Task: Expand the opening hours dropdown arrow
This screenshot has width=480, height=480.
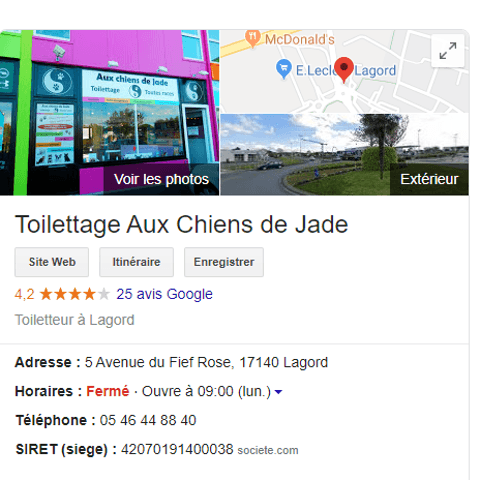Action: coord(278,392)
